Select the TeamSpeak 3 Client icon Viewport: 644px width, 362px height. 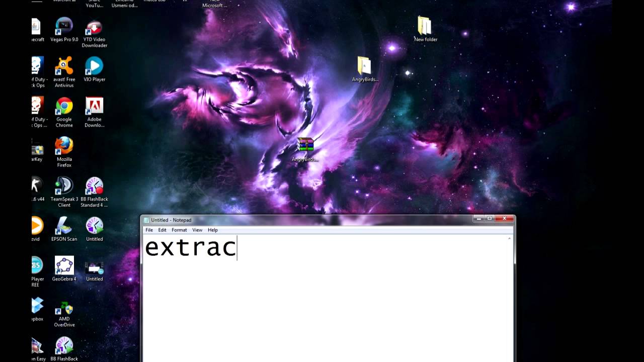(x=64, y=192)
